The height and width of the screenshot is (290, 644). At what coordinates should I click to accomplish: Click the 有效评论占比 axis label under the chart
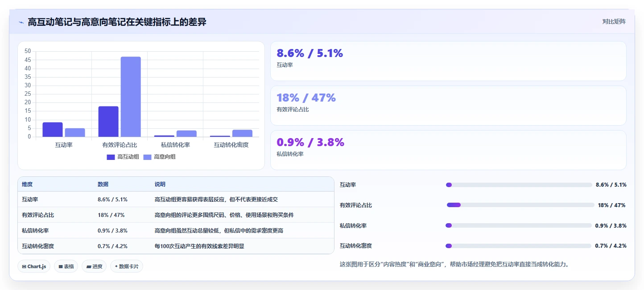pyautogui.click(x=120, y=145)
